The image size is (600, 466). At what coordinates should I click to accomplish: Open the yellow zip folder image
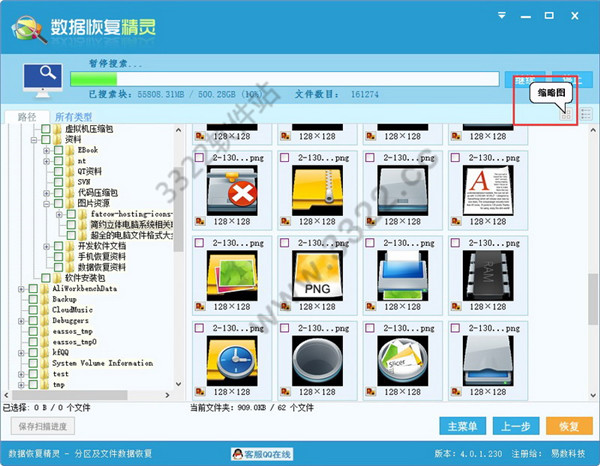(x=317, y=191)
